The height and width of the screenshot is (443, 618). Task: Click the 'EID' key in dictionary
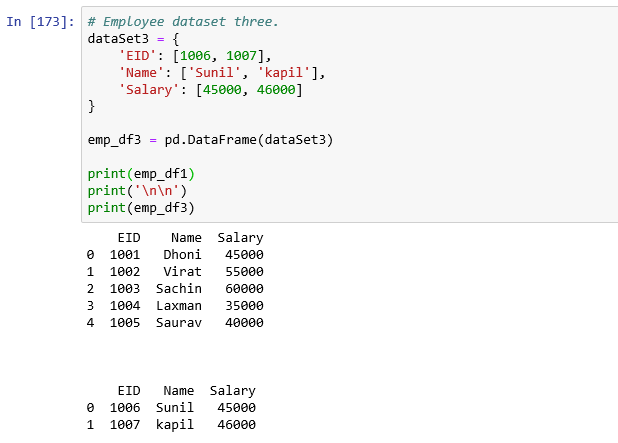138,55
